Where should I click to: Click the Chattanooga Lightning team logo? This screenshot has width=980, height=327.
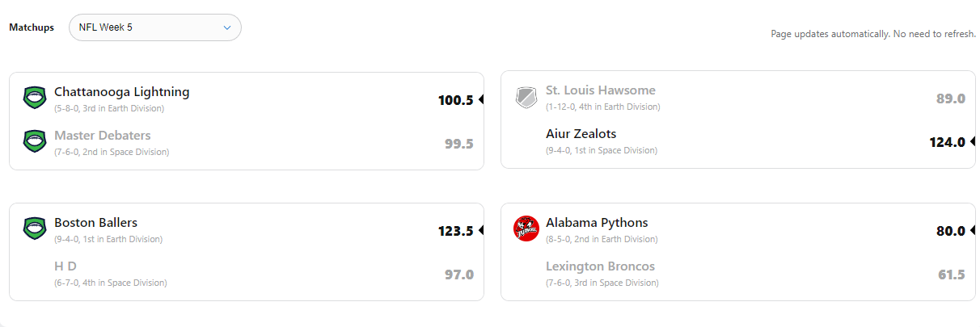pos(34,98)
